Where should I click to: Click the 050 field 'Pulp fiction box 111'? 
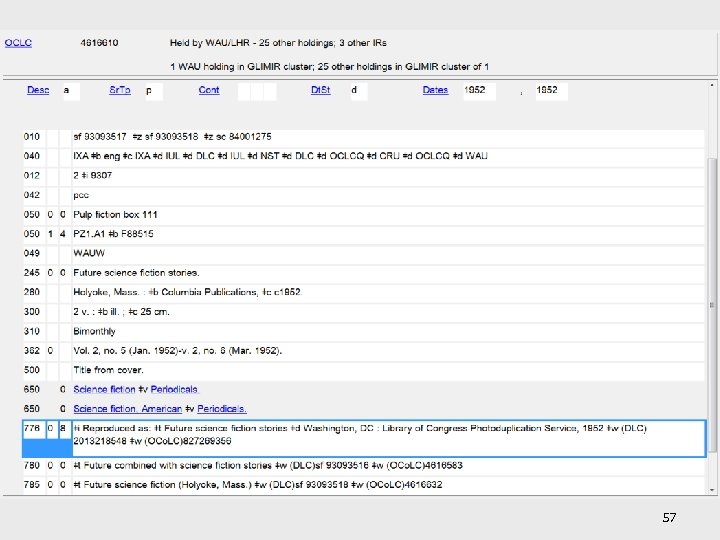[115, 214]
